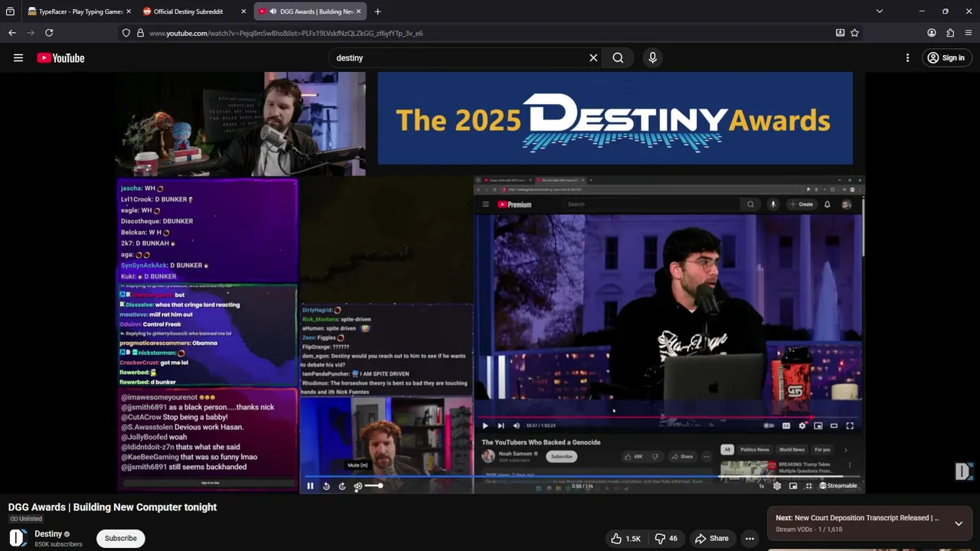This screenshot has height=551, width=980.
Task: Open the Destiny channel avatar
Action: pyautogui.click(x=18, y=538)
